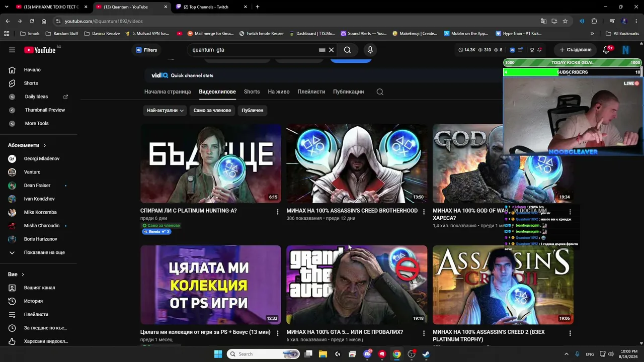
Task: Switch to Начална страница channel tab
Action: (x=168, y=92)
